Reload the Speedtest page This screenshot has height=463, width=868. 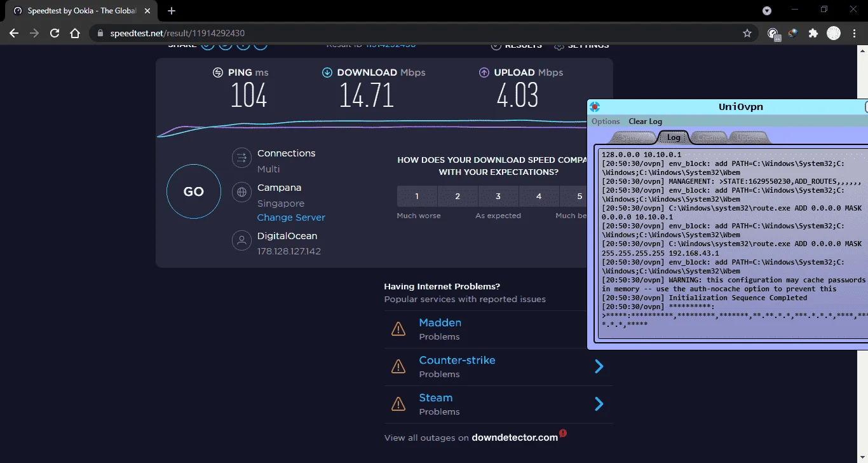click(55, 33)
